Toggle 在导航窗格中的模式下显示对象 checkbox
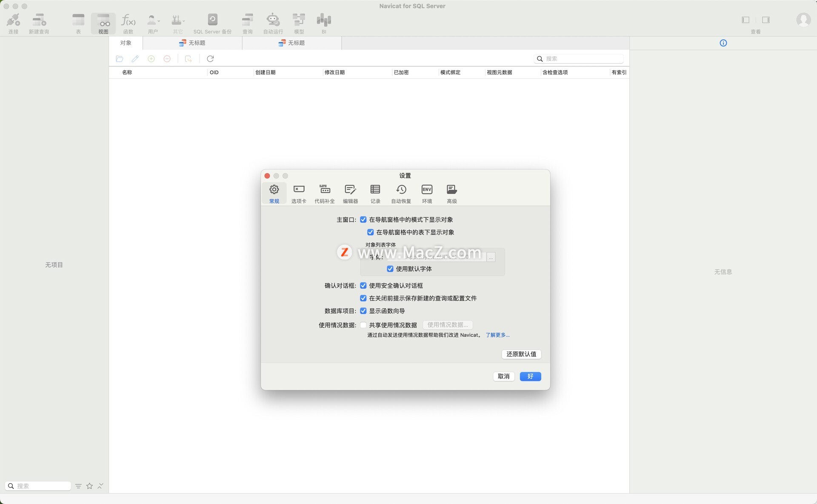817x504 pixels. [363, 219]
